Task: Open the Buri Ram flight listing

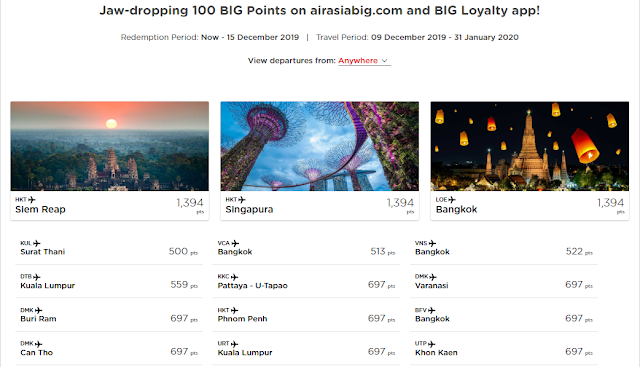Action: (x=109, y=315)
